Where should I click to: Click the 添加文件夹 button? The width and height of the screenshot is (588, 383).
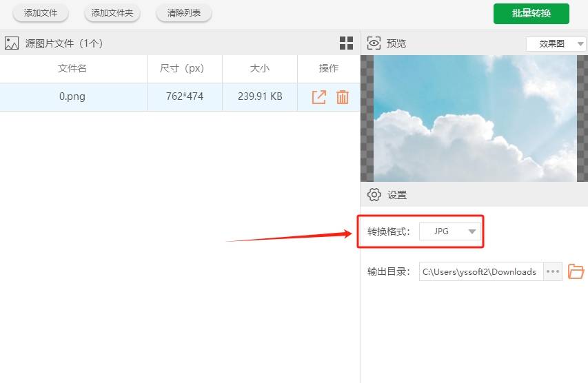coord(112,13)
